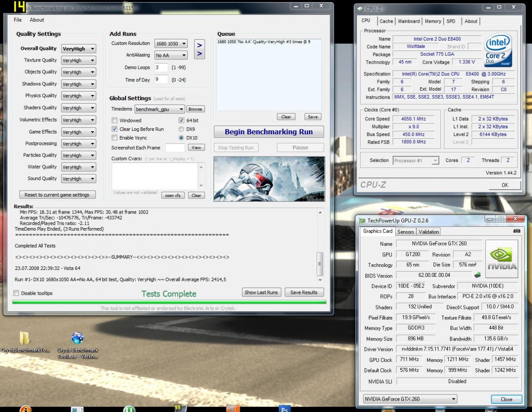This screenshot has width=532, height=412.
Task: Open the File menu
Action: click(18, 20)
